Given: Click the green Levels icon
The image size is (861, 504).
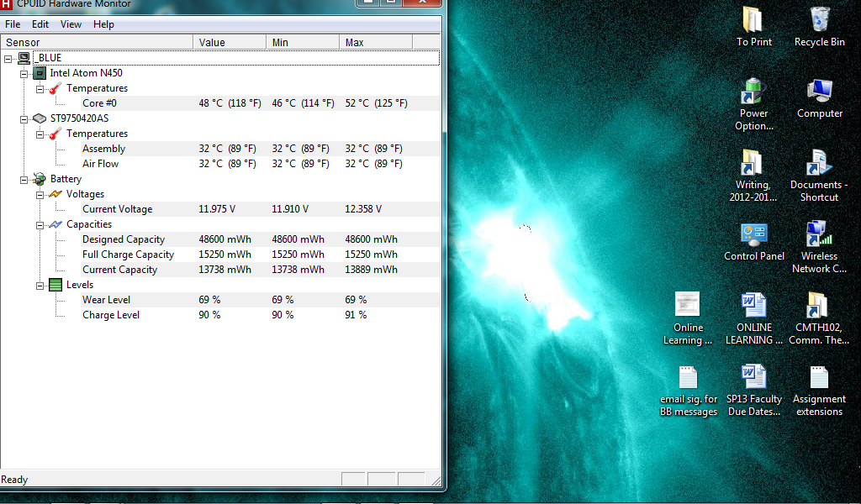Looking at the screenshot, I should 55,285.
